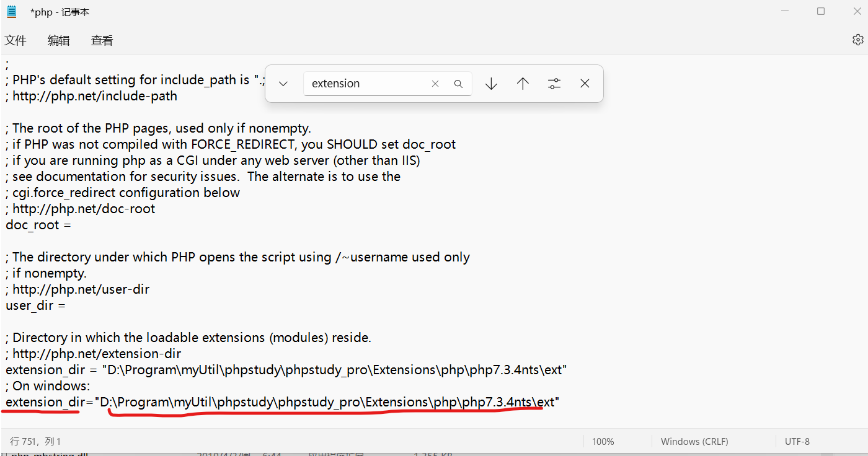Open the 文件 menu
This screenshot has width=868, height=456.
(x=15, y=40)
